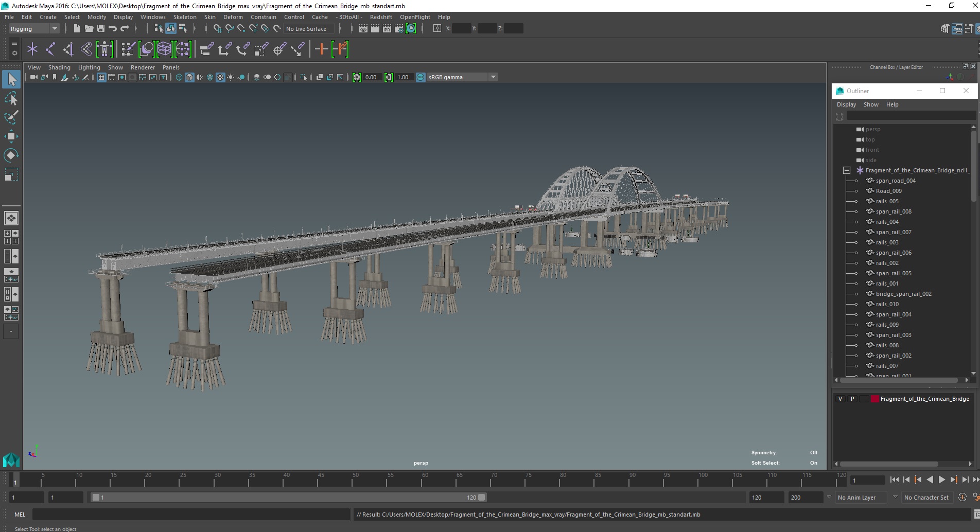Screen dimensions: 980x532
Task: Activate the Move tool
Action: coord(11,136)
